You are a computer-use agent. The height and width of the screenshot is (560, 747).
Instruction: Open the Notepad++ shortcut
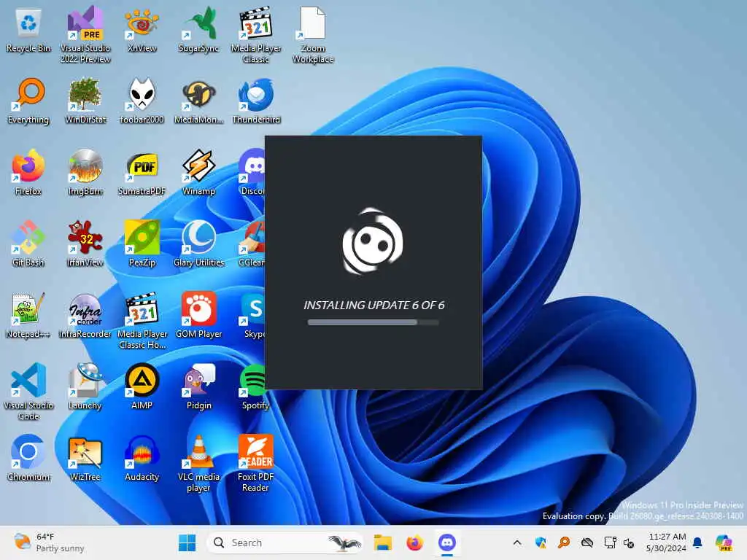coord(28,315)
